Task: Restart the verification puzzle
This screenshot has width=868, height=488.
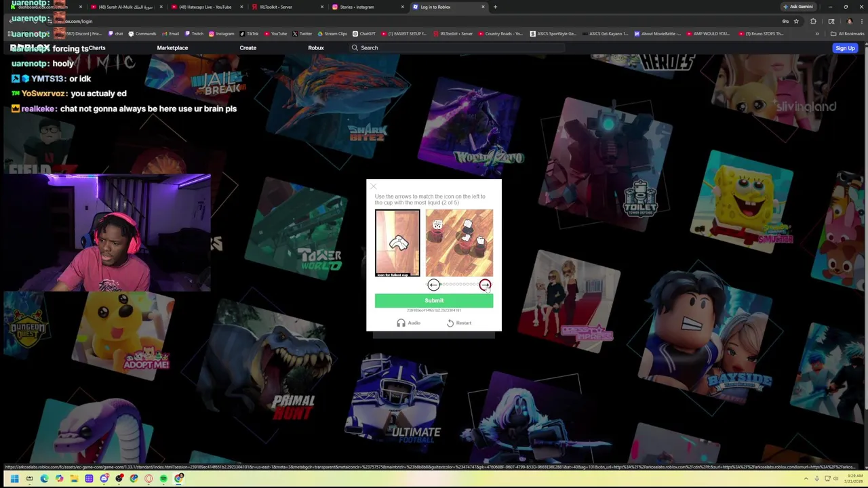Action: [459, 323]
